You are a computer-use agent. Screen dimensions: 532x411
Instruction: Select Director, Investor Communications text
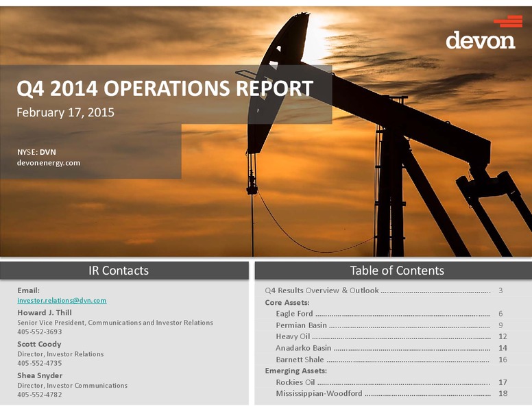click(72, 386)
